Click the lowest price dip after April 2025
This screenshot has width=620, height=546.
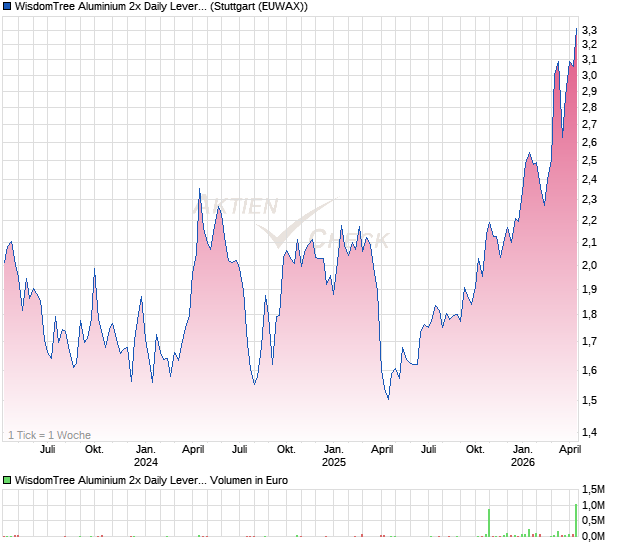[x=388, y=399]
